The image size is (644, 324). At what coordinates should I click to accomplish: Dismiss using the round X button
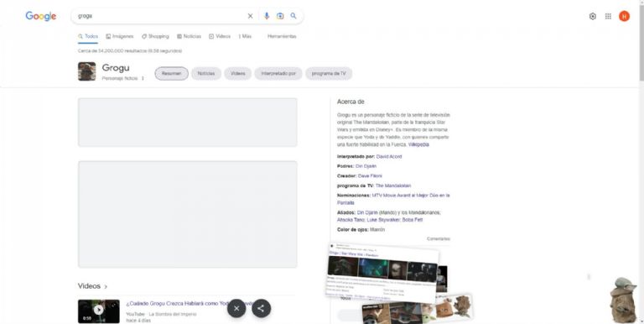(236, 308)
